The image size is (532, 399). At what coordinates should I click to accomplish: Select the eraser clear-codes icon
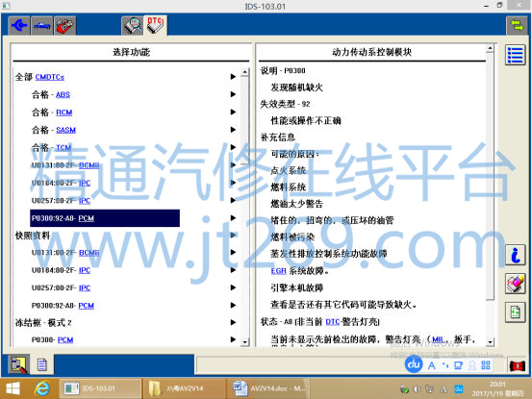[515, 283]
